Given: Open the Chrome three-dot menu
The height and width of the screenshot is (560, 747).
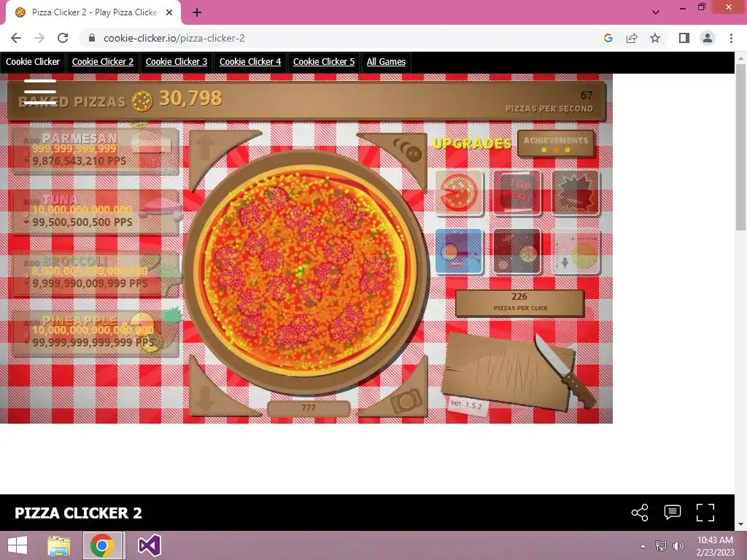Looking at the screenshot, I should (x=731, y=38).
